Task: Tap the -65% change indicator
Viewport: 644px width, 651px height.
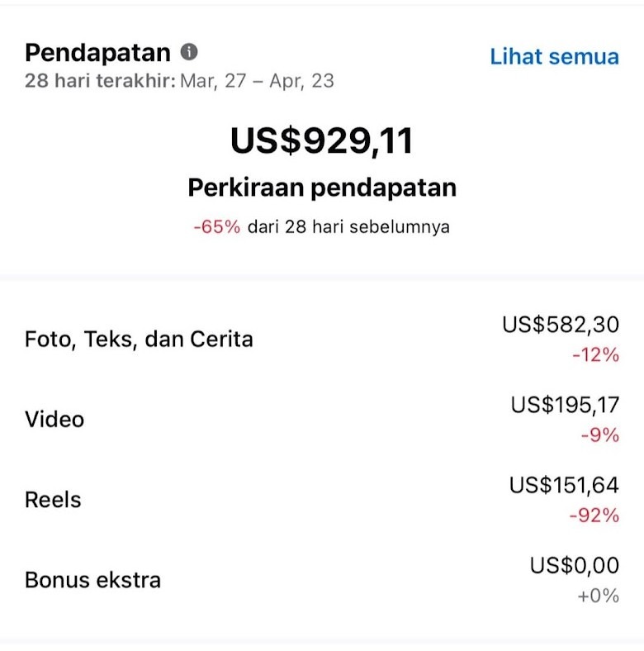Action: (x=217, y=227)
